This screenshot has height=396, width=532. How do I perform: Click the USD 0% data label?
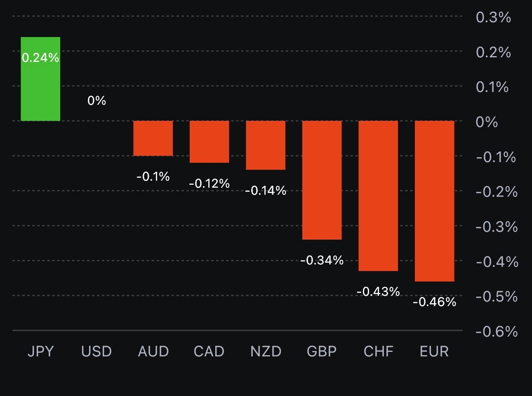pyautogui.click(x=97, y=101)
